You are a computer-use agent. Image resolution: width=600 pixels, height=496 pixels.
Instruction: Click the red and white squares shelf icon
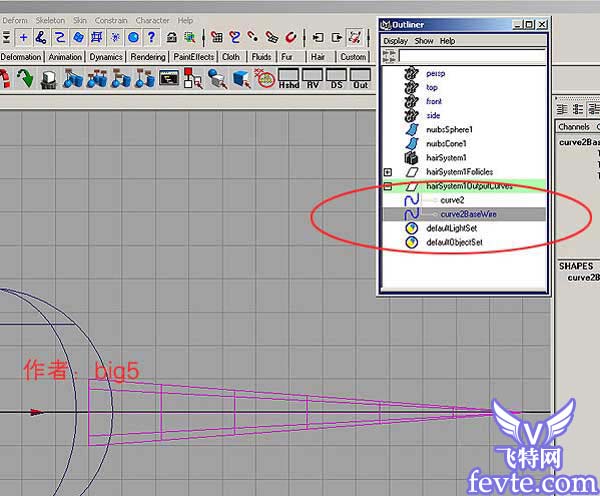pyautogui.click(x=193, y=78)
